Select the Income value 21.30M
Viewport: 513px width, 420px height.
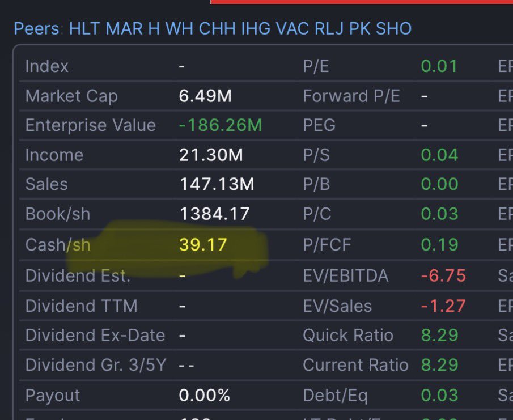tap(211, 155)
